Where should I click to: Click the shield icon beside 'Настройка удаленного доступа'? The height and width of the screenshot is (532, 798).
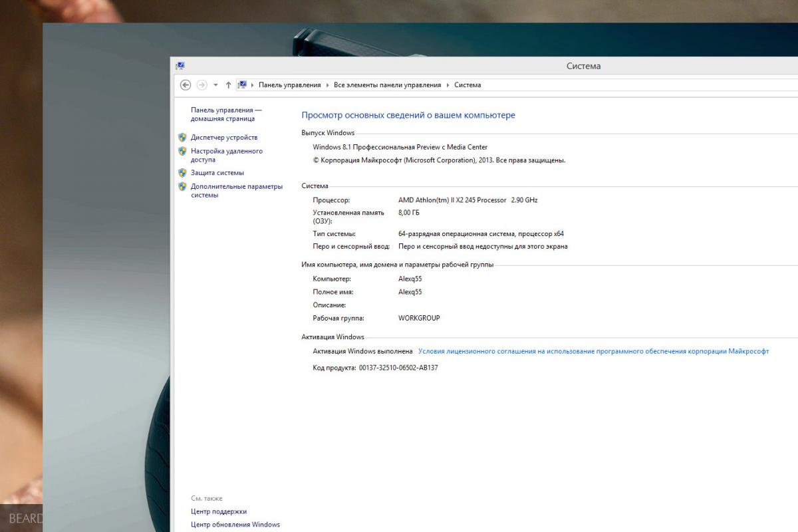[182, 152]
